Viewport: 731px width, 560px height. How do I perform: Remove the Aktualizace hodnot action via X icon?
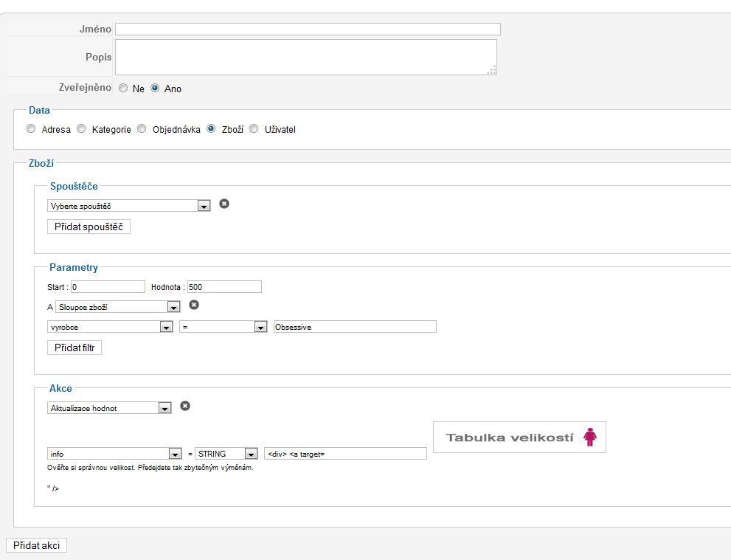185,405
